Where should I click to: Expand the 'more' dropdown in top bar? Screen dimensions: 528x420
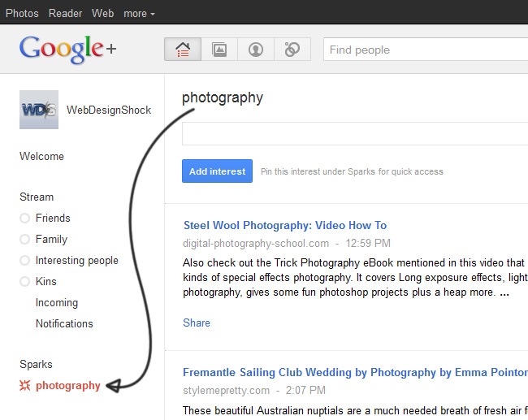(139, 14)
